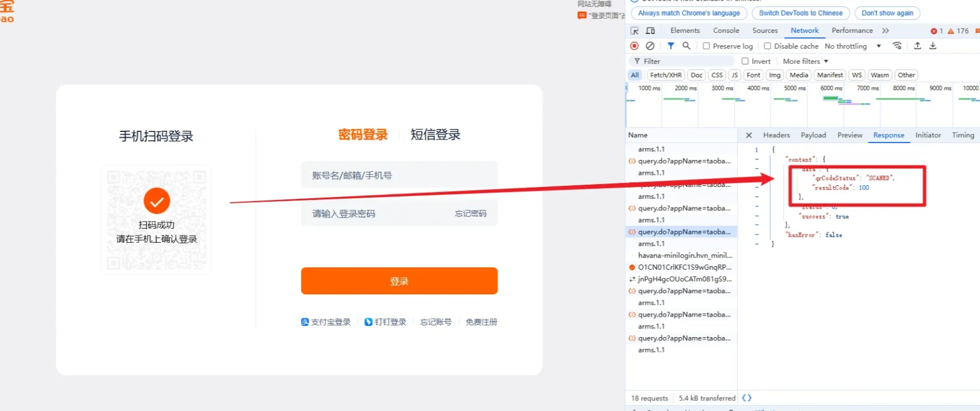
Task: Filter requests by Doc type
Action: tap(696, 75)
